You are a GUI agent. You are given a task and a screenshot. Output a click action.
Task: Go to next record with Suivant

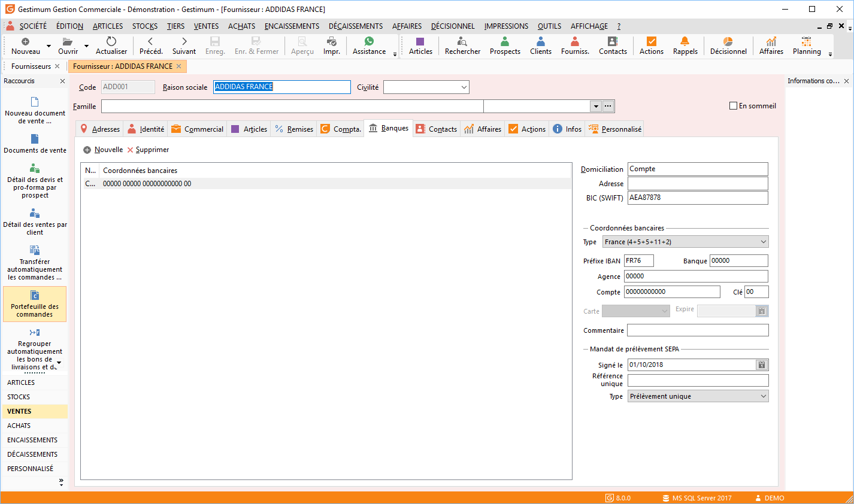click(184, 46)
